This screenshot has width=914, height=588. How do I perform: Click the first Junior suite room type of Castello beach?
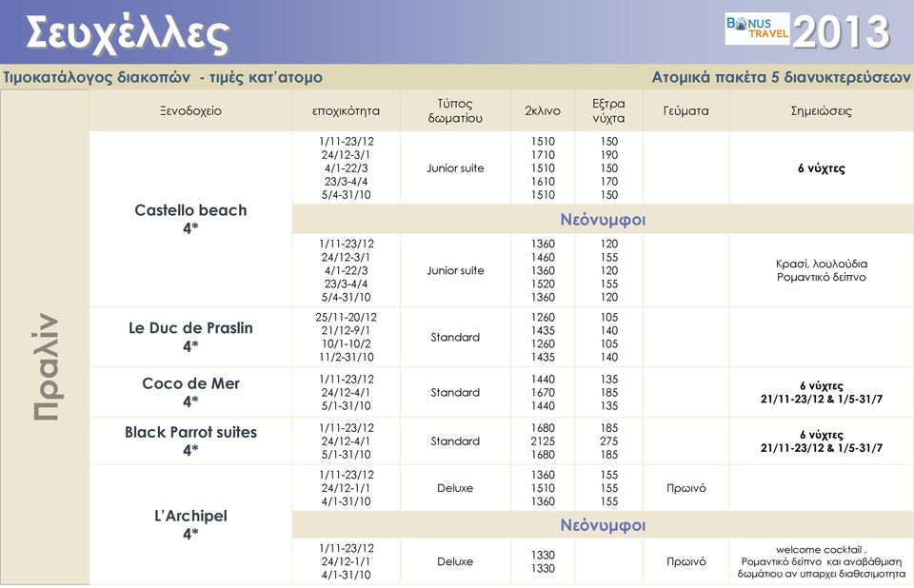455,168
